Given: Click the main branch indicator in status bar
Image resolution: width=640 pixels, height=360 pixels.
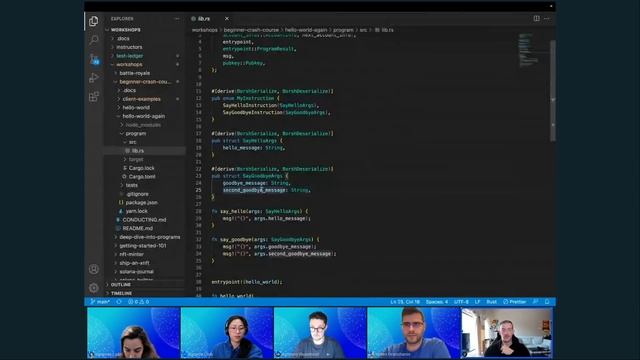Looking at the screenshot, I should (100, 302).
